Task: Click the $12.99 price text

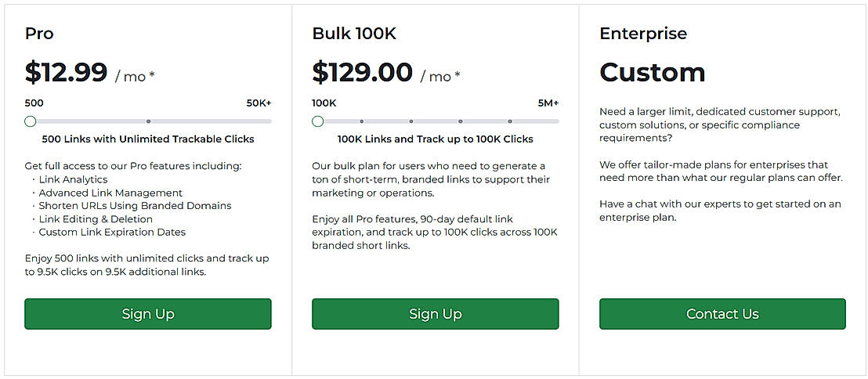Action: [x=67, y=72]
